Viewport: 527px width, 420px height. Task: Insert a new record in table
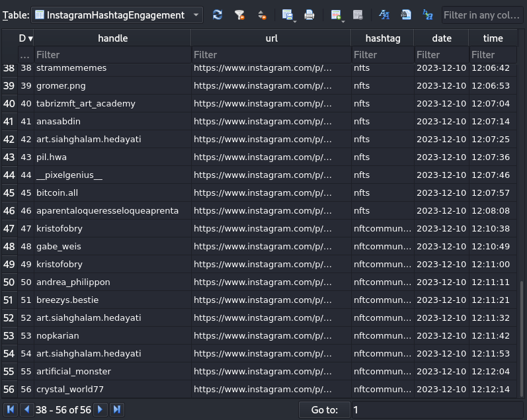335,15
